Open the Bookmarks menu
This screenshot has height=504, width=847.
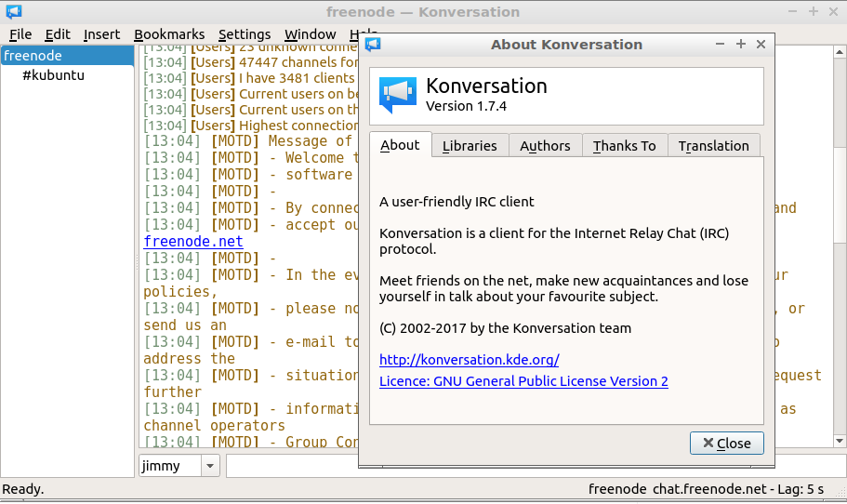(x=169, y=34)
